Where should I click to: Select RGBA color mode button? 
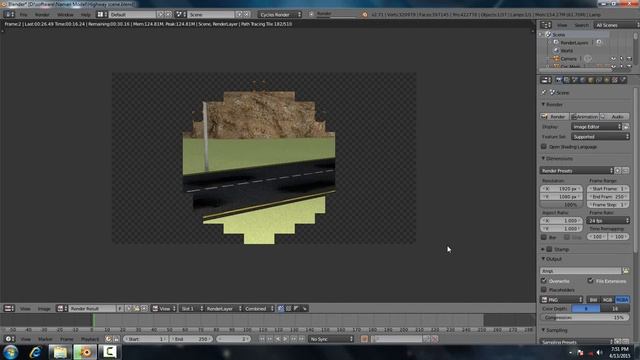click(622, 300)
